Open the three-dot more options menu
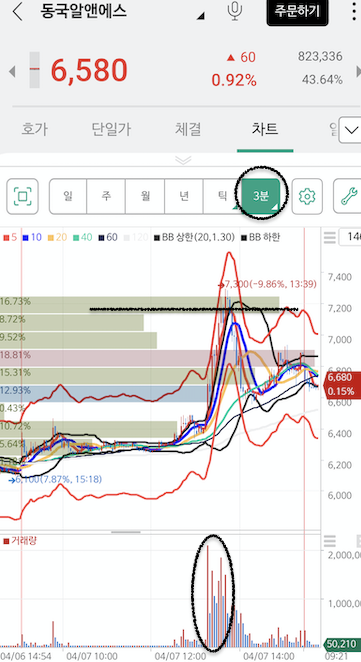 point(354,11)
